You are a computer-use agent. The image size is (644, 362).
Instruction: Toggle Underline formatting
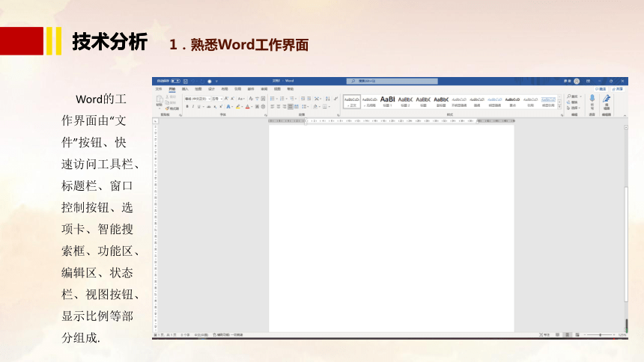pos(198,107)
